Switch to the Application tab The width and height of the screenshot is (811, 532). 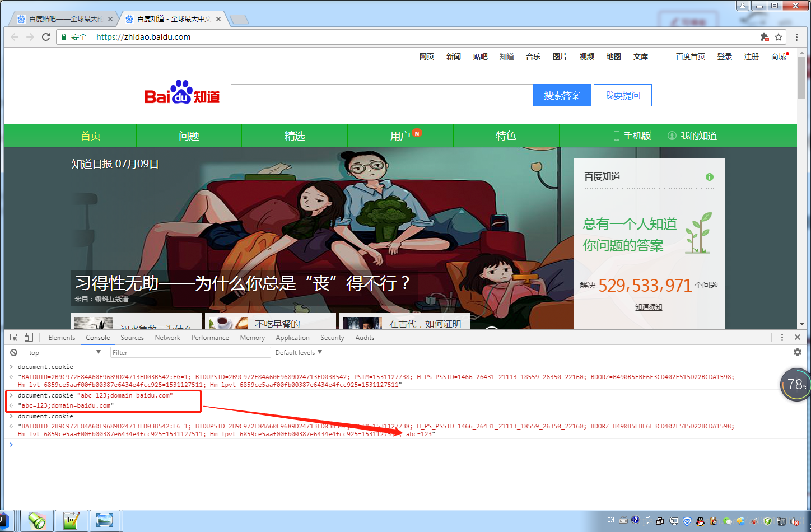coord(292,337)
